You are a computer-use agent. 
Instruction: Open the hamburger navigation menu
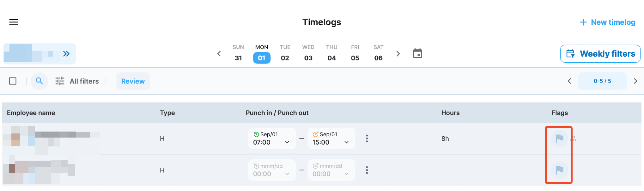coord(14,22)
